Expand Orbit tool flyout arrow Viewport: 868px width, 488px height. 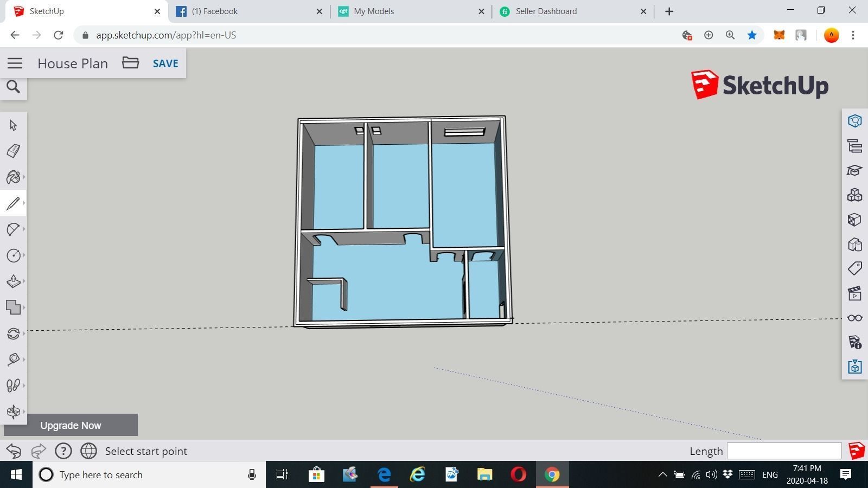(x=24, y=412)
